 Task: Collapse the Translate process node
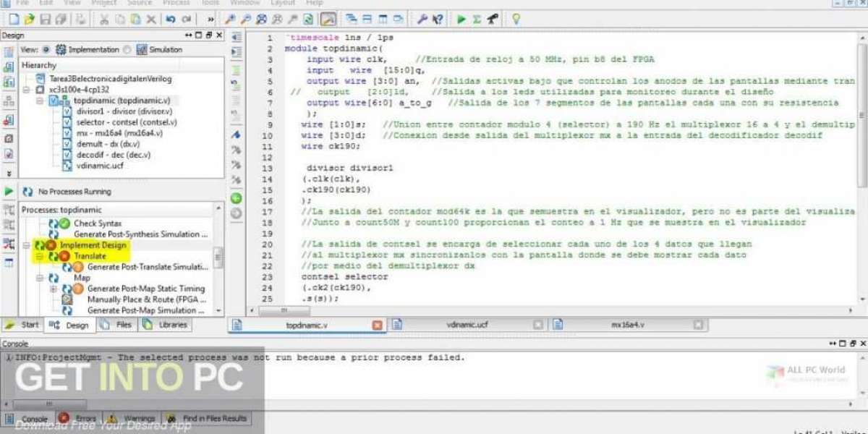(40, 256)
